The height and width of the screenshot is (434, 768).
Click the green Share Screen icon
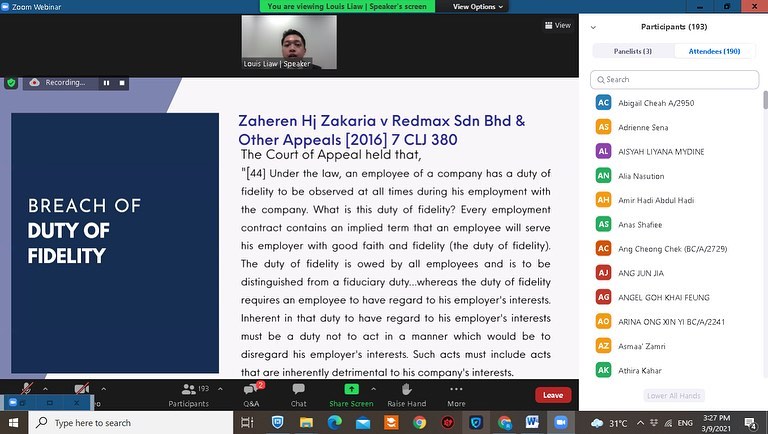pos(351,390)
